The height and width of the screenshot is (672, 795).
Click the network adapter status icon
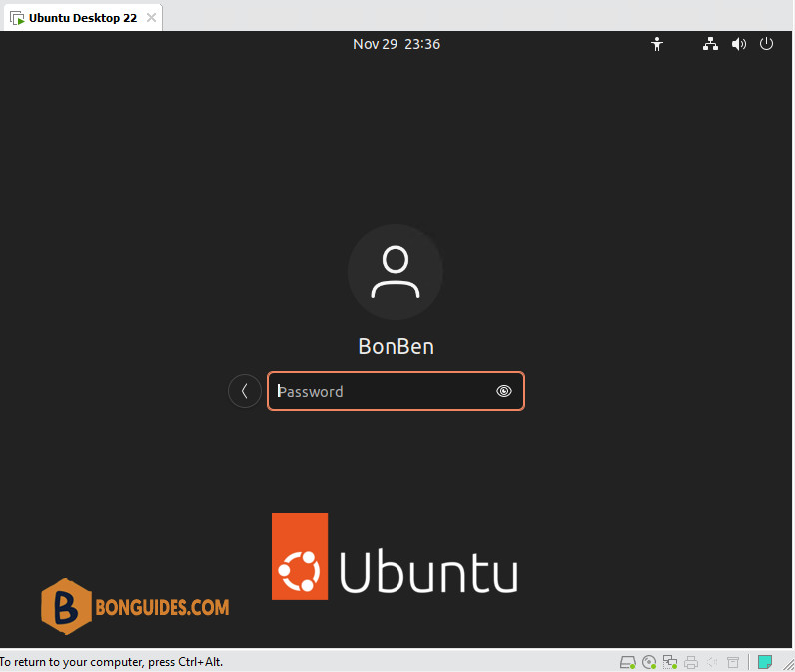(670, 662)
